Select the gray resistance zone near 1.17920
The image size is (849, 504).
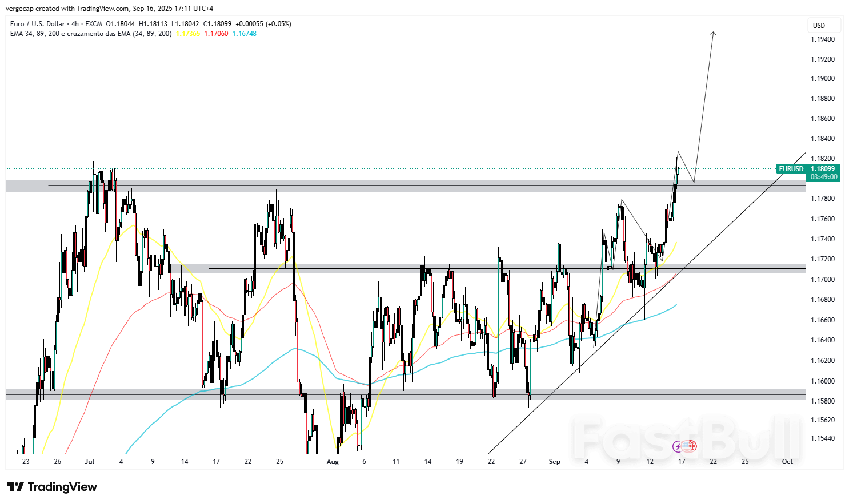(406, 186)
